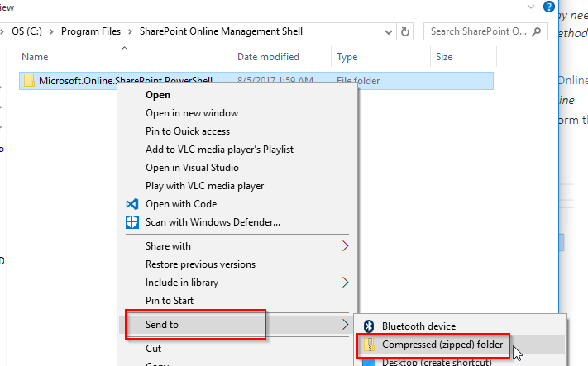
Task: Click the Windows Defender shield icon
Action: [x=132, y=222]
